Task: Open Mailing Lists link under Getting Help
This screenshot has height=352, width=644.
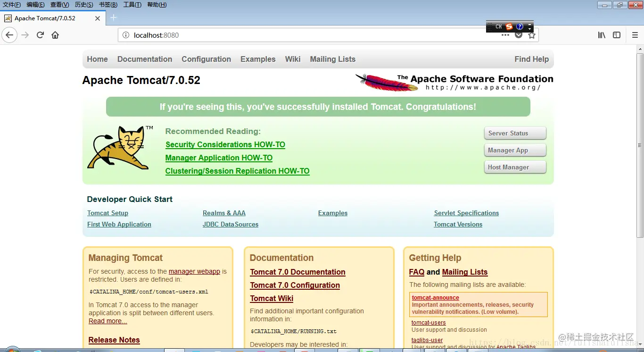Action: click(x=465, y=272)
